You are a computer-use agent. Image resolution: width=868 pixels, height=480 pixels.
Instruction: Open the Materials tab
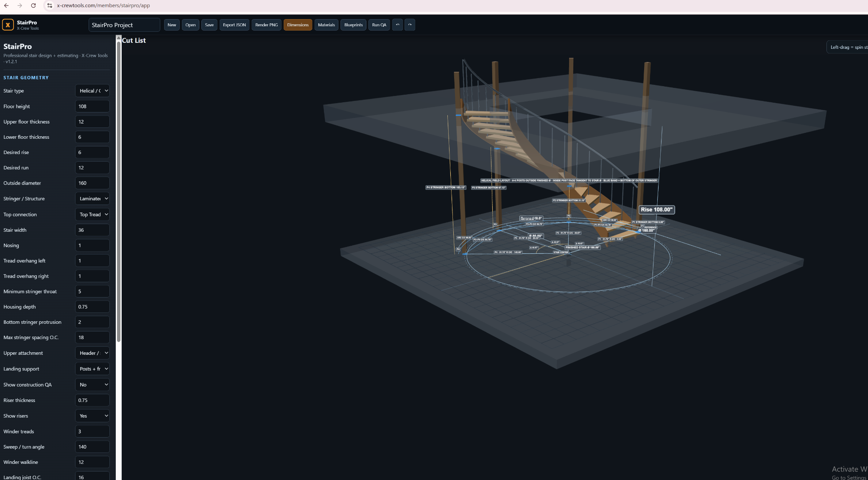pyautogui.click(x=326, y=25)
